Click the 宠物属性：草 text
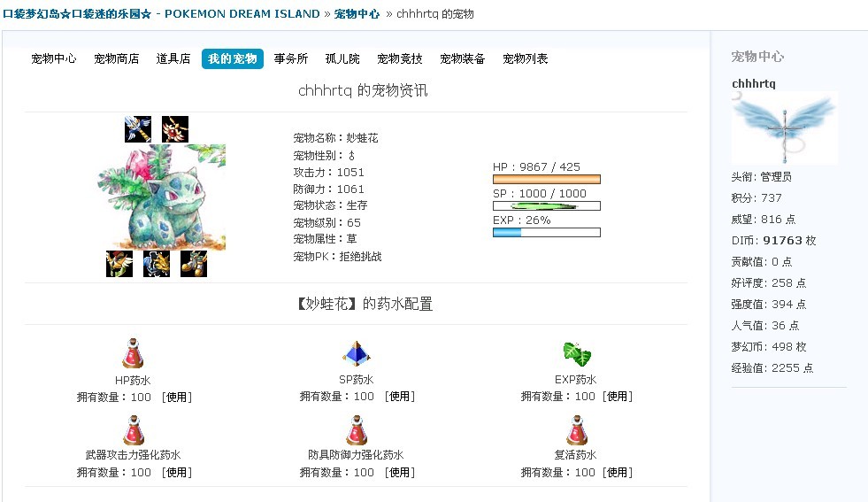The image size is (868, 502). point(325,239)
